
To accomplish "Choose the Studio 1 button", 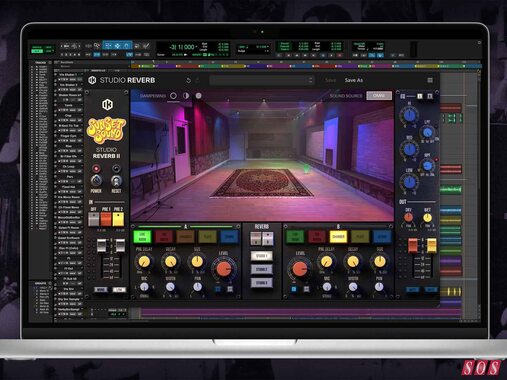I will pyautogui.click(x=262, y=256).
